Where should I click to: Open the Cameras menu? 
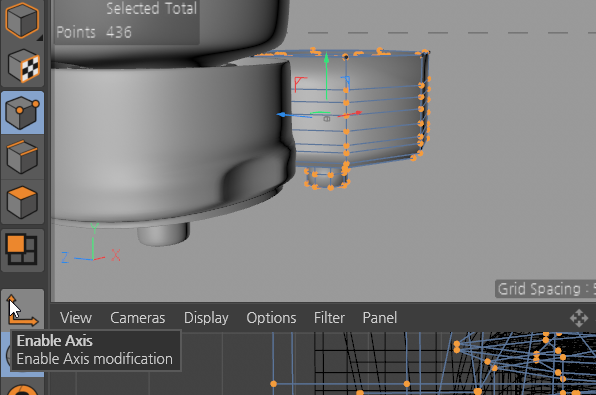pos(138,318)
